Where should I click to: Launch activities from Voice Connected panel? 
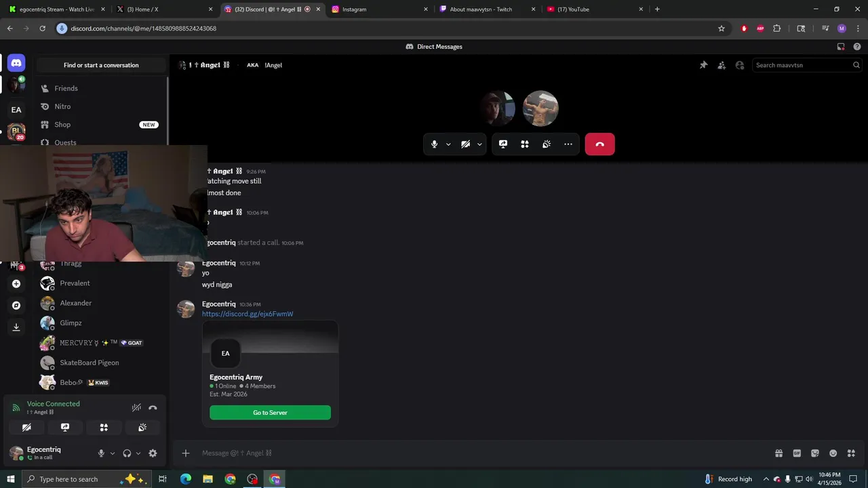tap(104, 428)
